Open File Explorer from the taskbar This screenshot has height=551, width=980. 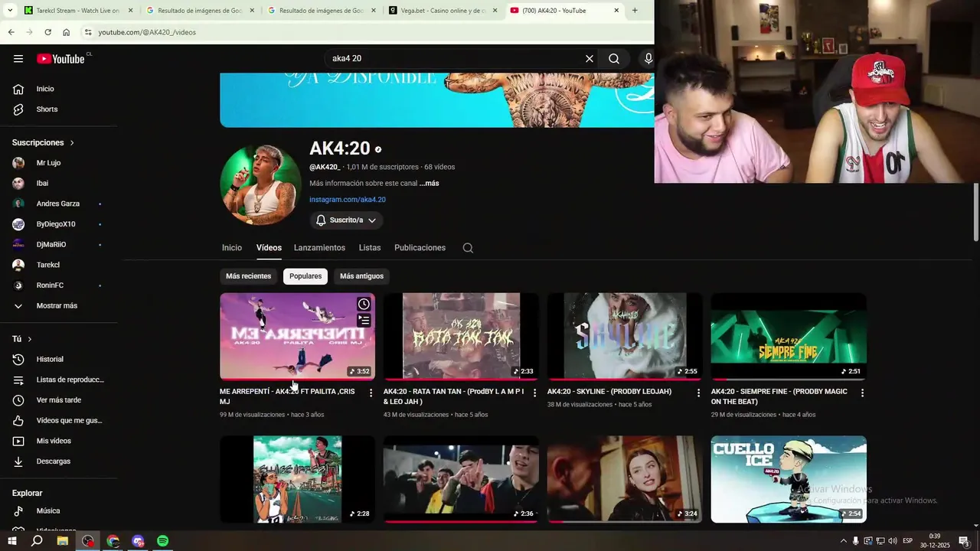pyautogui.click(x=62, y=541)
